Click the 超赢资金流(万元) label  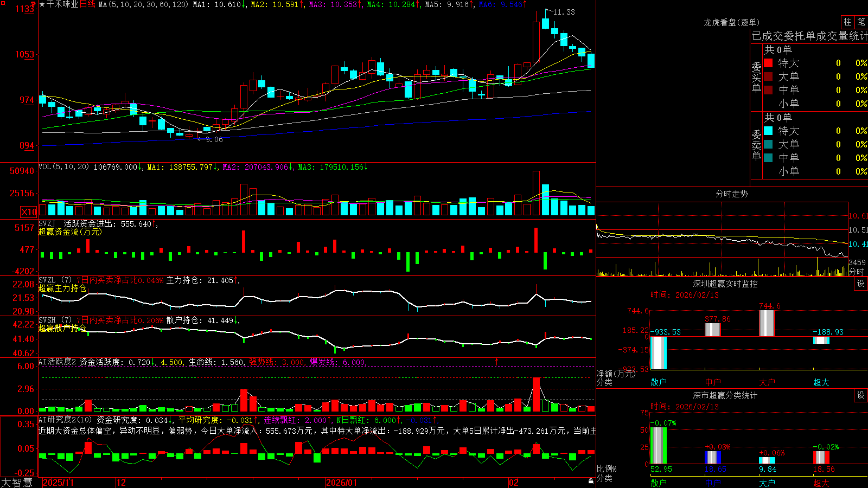70,232
